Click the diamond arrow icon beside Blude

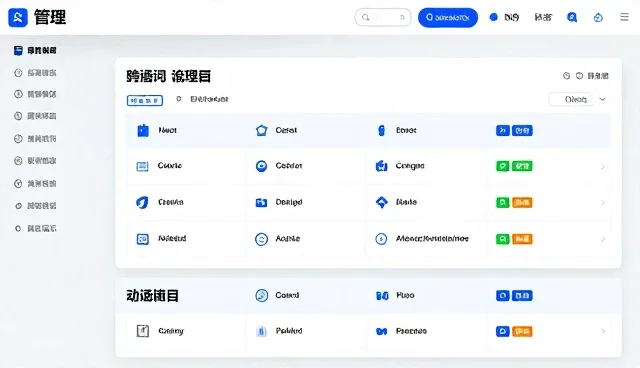pos(382,202)
